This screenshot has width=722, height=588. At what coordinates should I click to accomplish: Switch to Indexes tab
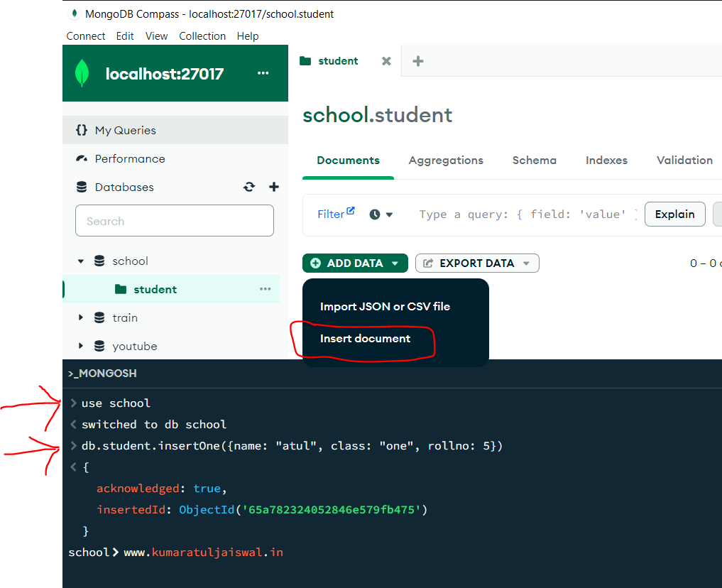tap(606, 160)
